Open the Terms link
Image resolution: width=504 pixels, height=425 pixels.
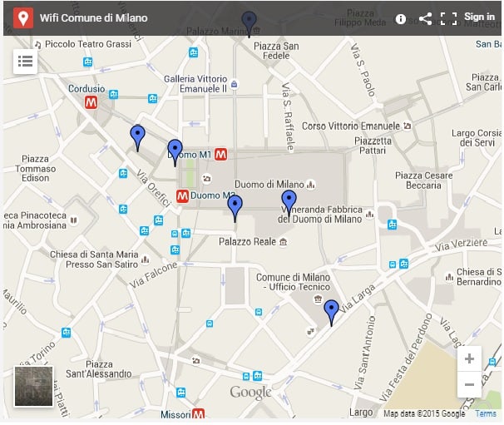486,413
